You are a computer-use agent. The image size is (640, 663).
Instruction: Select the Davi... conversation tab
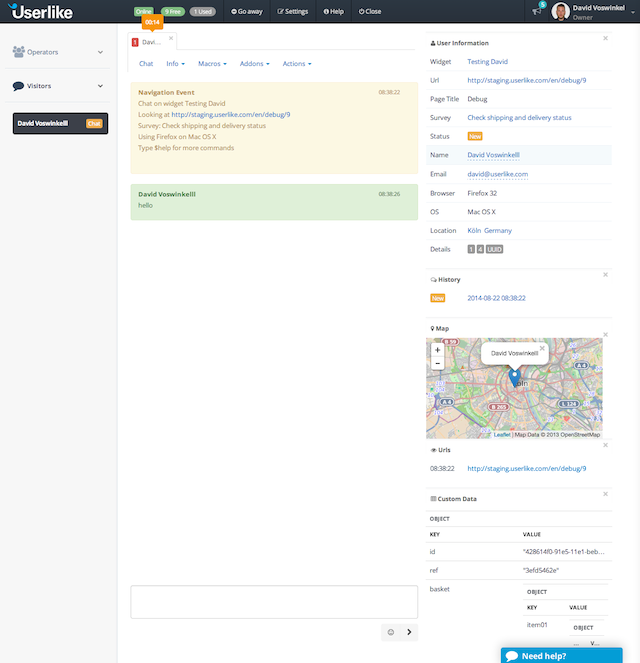click(151, 42)
